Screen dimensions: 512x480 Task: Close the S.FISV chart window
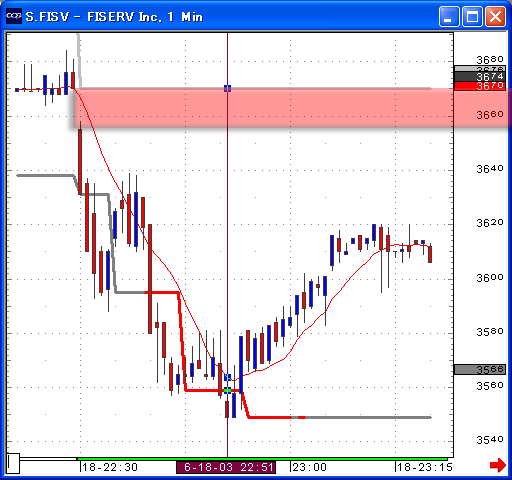tap(495, 16)
